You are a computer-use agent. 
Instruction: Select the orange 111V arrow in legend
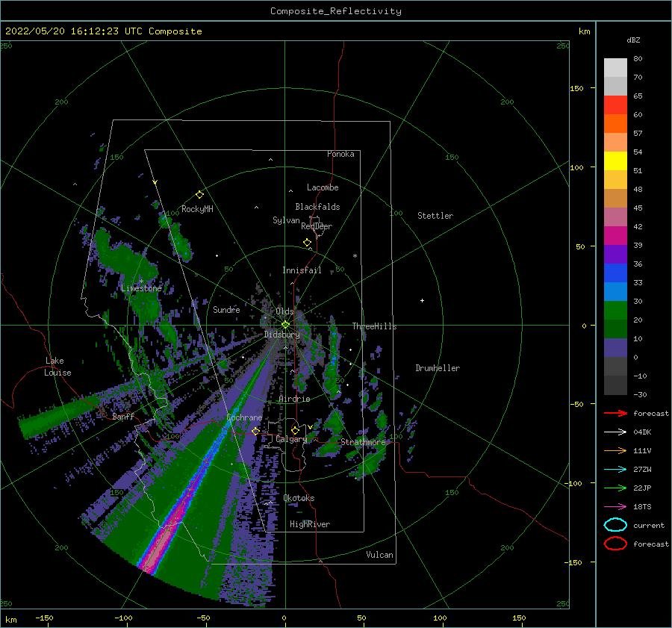pos(615,450)
